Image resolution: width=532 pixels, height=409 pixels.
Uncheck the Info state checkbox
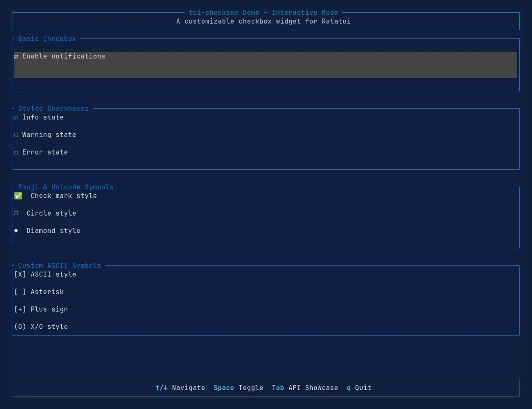(x=16, y=117)
